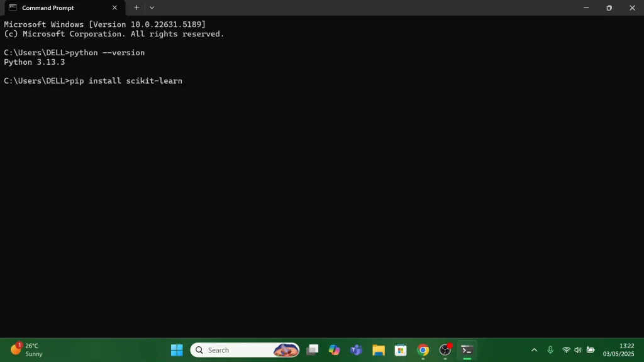Image resolution: width=644 pixels, height=362 pixels.
Task: Open File Explorer from the taskbar
Action: (x=379, y=350)
